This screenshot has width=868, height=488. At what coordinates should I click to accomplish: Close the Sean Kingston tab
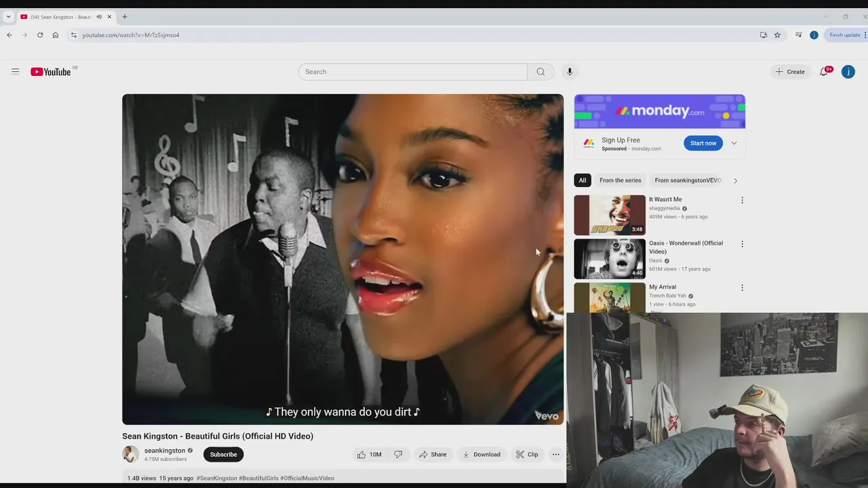click(109, 17)
